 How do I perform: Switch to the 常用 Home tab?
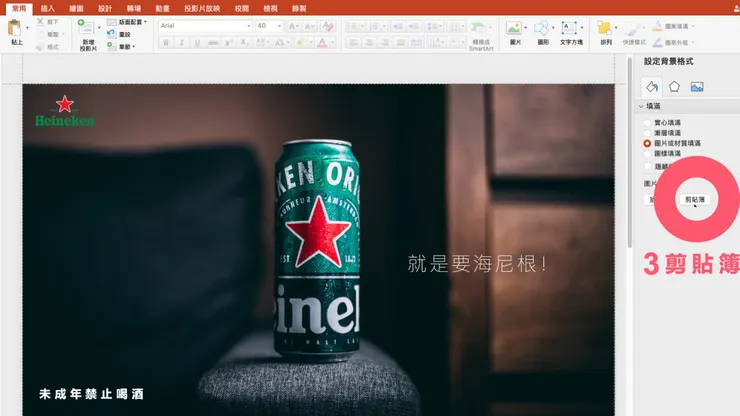19,8
